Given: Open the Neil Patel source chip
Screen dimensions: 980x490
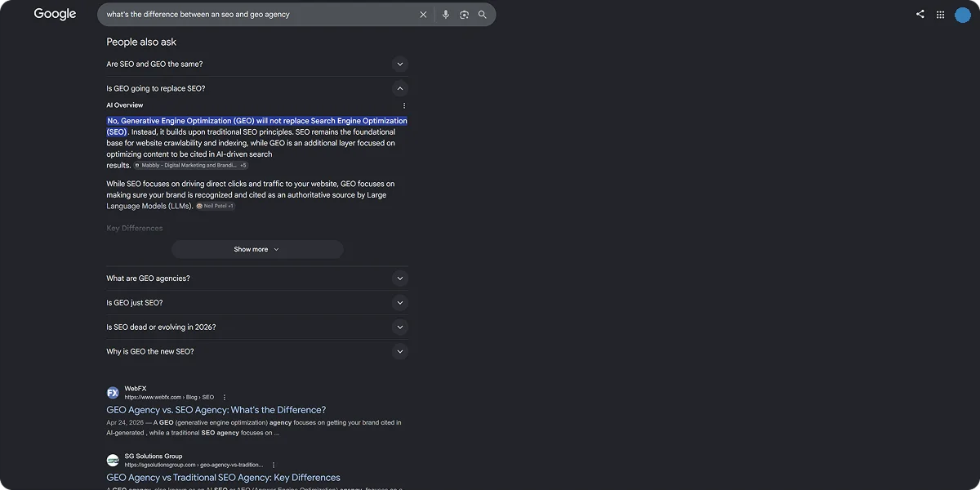Looking at the screenshot, I should (x=216, y=206).
